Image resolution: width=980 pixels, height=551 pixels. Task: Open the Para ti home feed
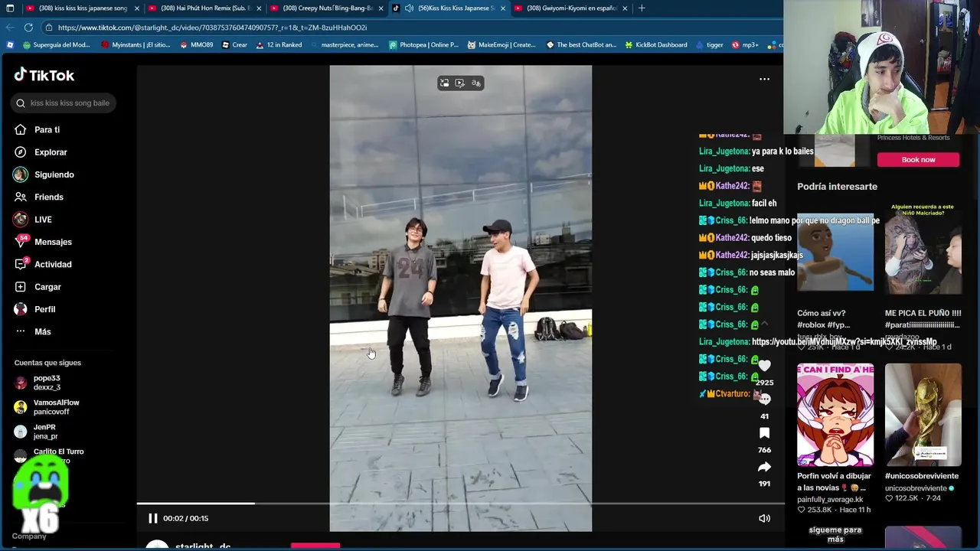(47, 129)
